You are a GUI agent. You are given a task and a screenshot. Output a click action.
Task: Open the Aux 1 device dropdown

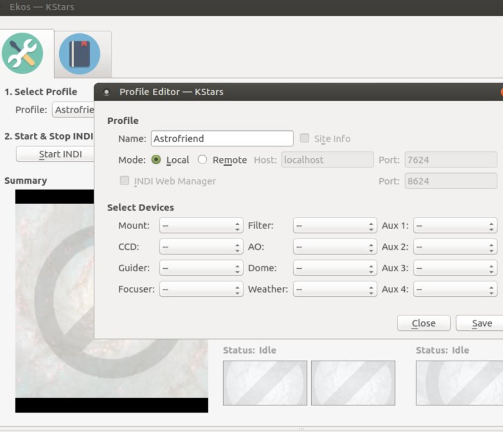tap(455, 226)
